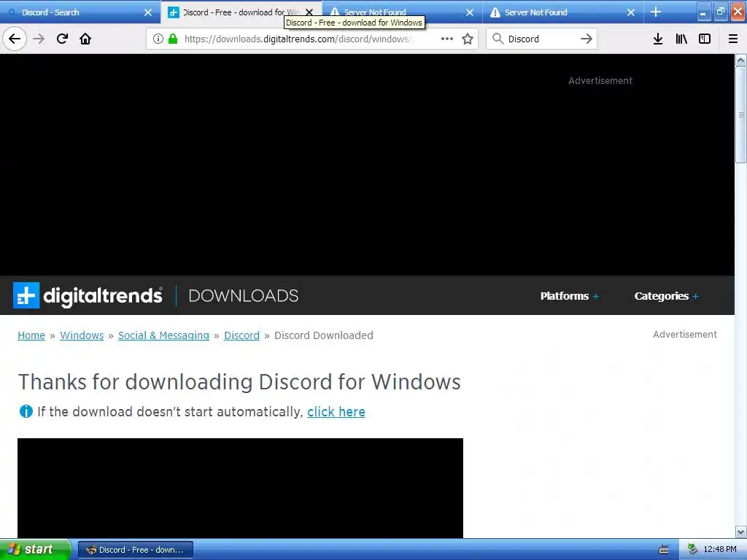Click the black video placeholder below heading
This screenshot has width=747, height=560.
240,488
